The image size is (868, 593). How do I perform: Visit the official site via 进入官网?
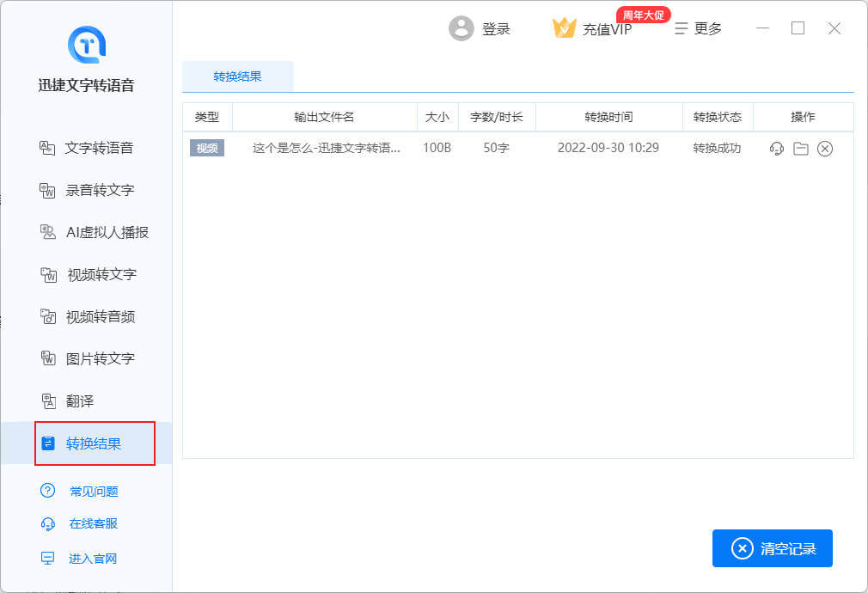(x=92, y=559)
